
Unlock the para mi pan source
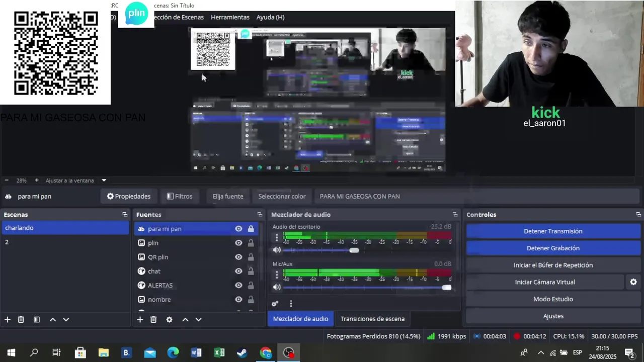tap(251, 229)
